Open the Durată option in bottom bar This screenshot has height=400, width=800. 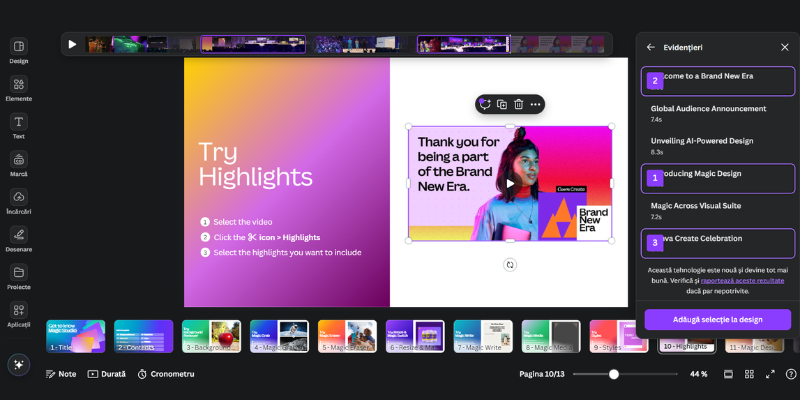tap(106, 374)
